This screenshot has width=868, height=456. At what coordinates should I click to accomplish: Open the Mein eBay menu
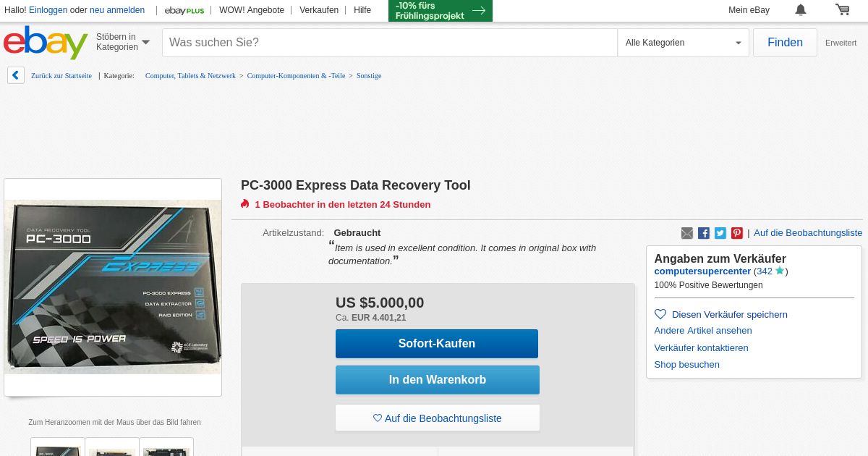coord(749,10)
